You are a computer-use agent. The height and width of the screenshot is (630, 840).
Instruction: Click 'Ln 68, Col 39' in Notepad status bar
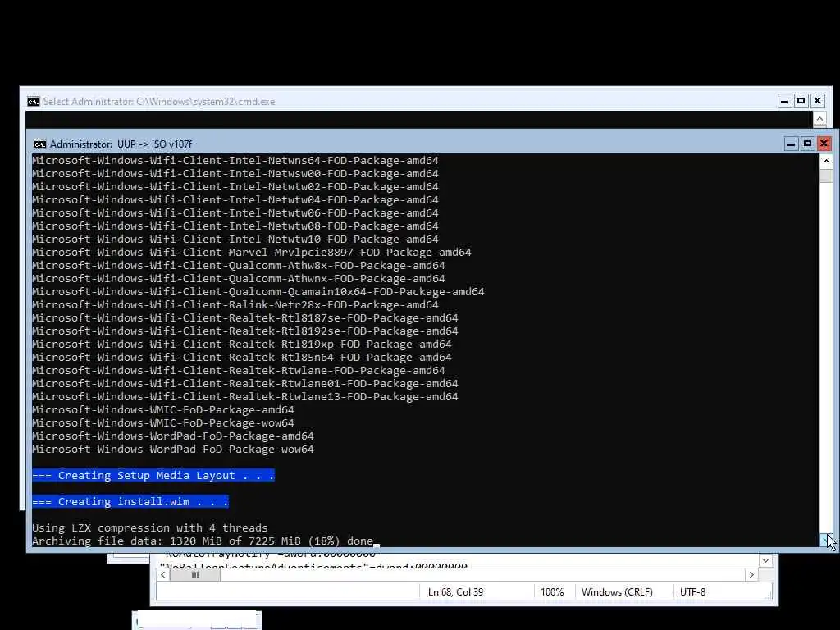click(x=455, y=592)
